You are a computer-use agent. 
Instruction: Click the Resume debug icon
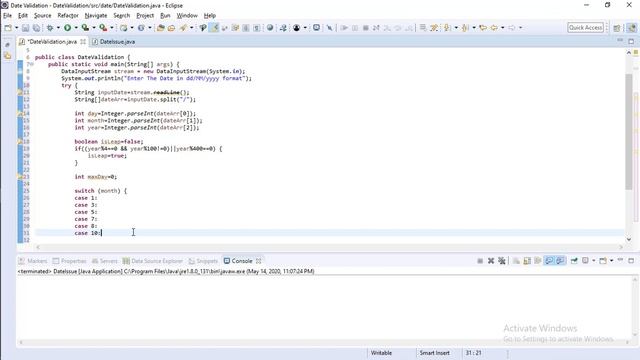point(344,28)
